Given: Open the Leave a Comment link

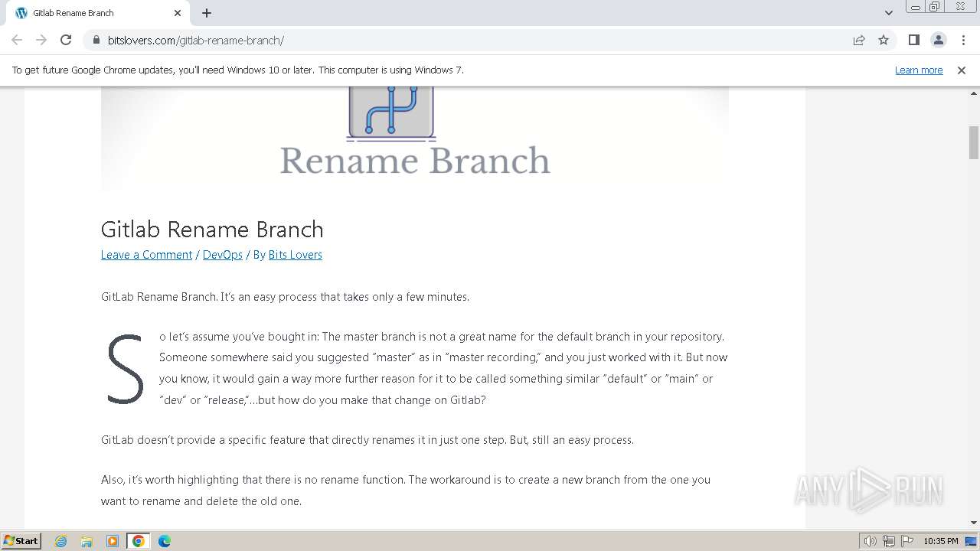Looking at the screenshot, I should coord(146,255).
